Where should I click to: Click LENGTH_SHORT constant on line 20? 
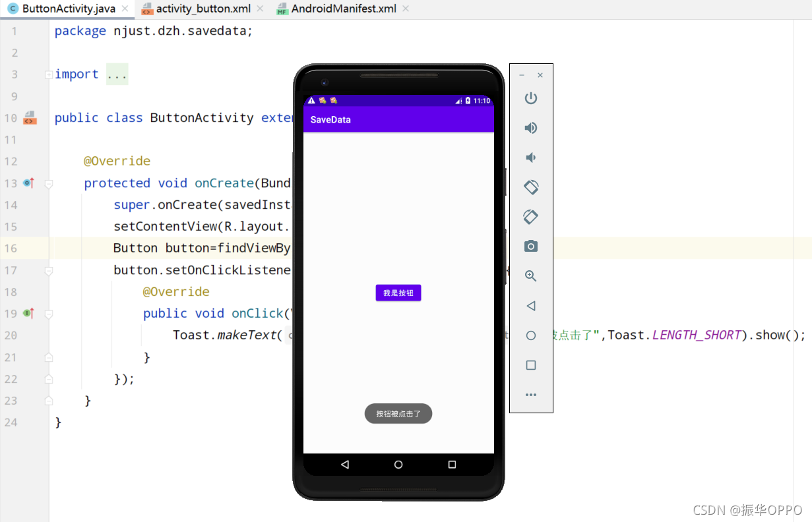(x=697, y=335)
